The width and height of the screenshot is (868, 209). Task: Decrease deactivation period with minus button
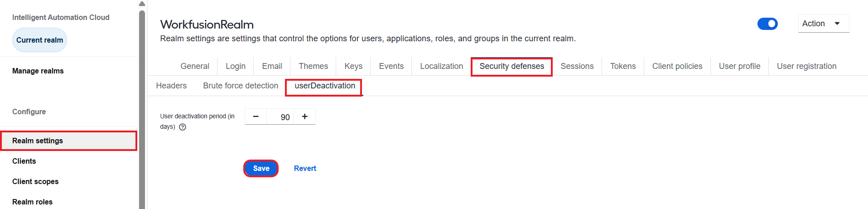(x=256, y=117)
